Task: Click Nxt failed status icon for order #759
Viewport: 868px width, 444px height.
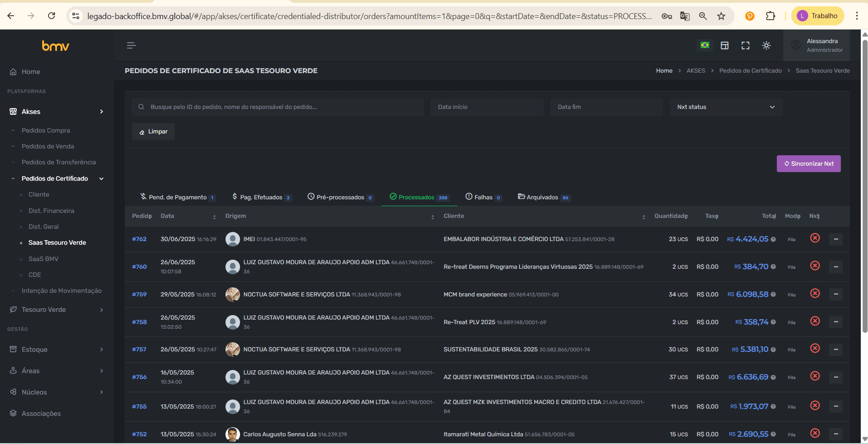Action: pos(815,293)
